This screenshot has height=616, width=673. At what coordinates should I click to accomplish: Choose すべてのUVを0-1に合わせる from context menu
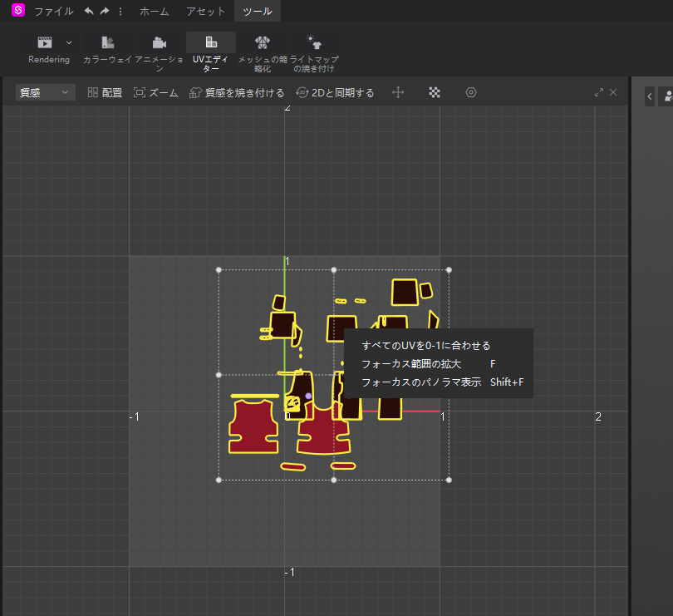[426, 345]
